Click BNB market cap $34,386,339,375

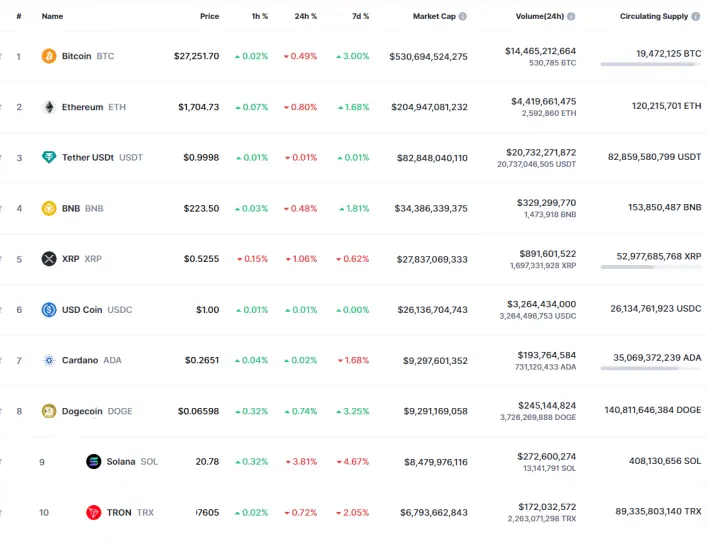[x=431, y=208]
